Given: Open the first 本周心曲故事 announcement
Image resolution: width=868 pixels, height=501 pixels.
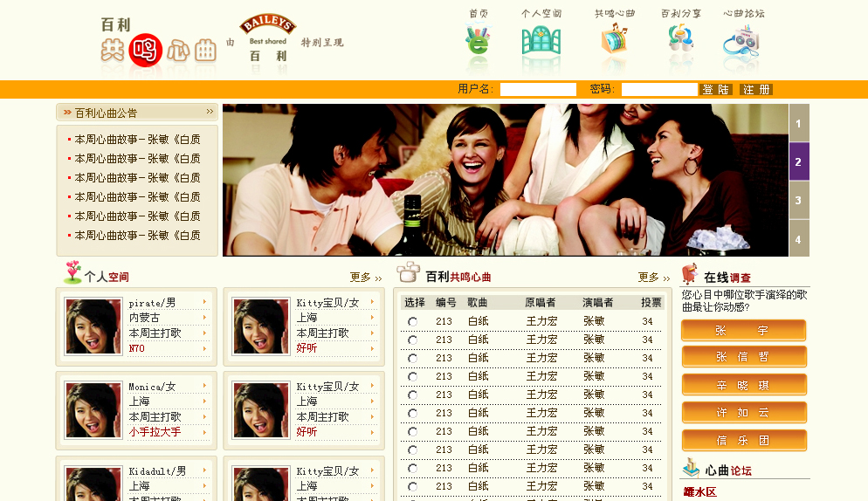Looking at the screenshot, I should point(137,140).
